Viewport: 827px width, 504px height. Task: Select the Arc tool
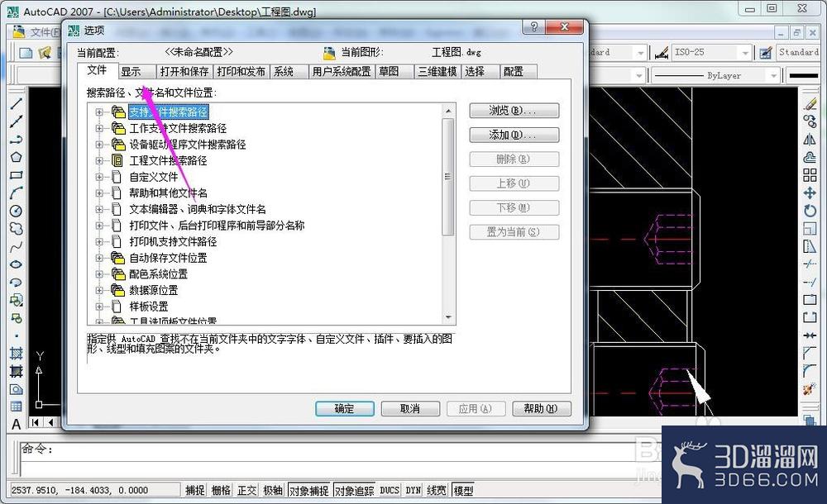coord(16,193)
